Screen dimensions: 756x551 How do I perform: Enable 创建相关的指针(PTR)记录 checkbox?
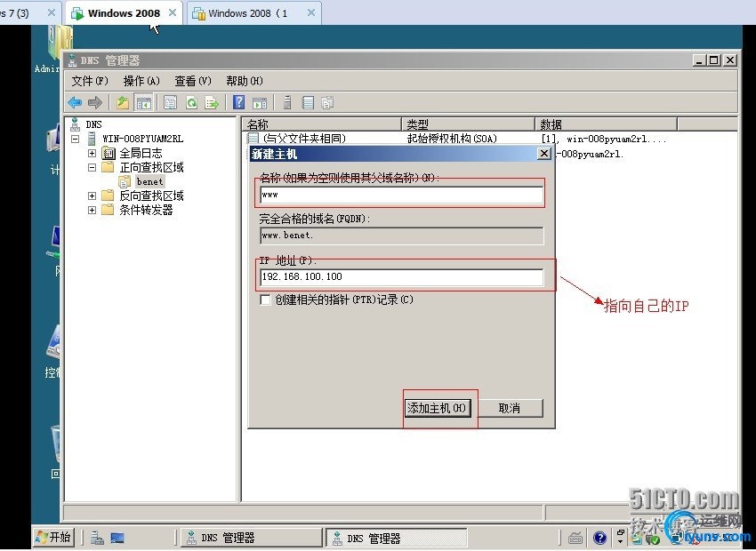[x=265, y=300]
